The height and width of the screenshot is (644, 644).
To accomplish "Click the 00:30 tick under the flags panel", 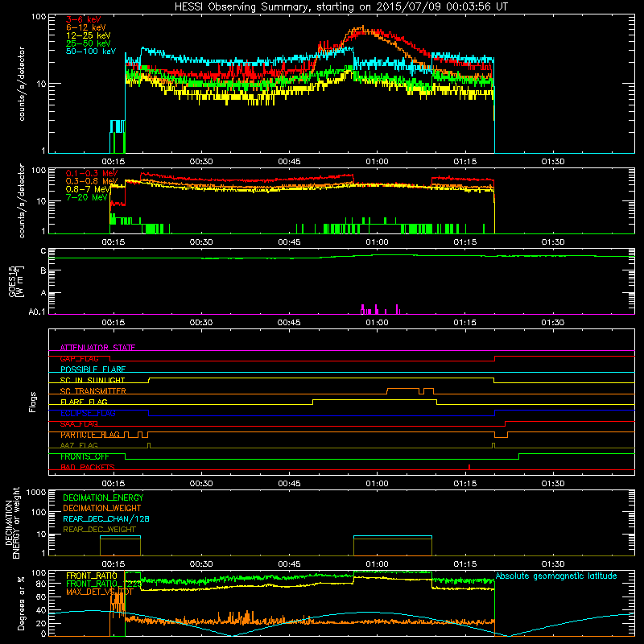I will click(201, 484).
